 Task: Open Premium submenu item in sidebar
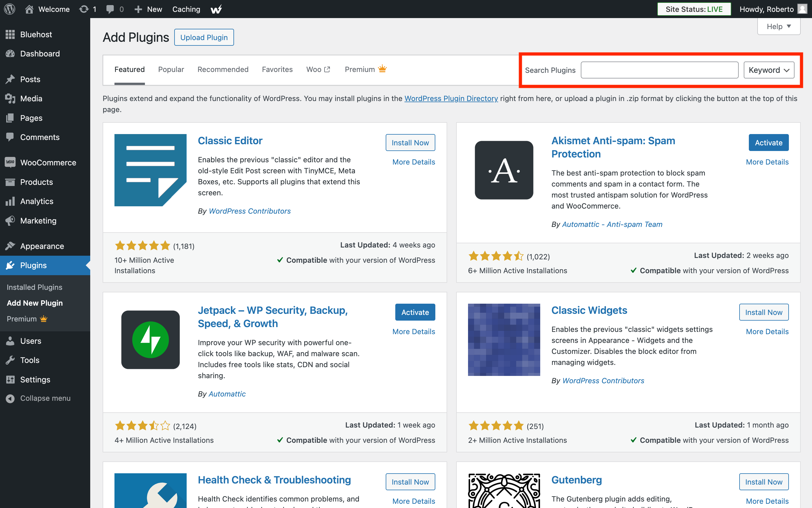click(27, 319)
